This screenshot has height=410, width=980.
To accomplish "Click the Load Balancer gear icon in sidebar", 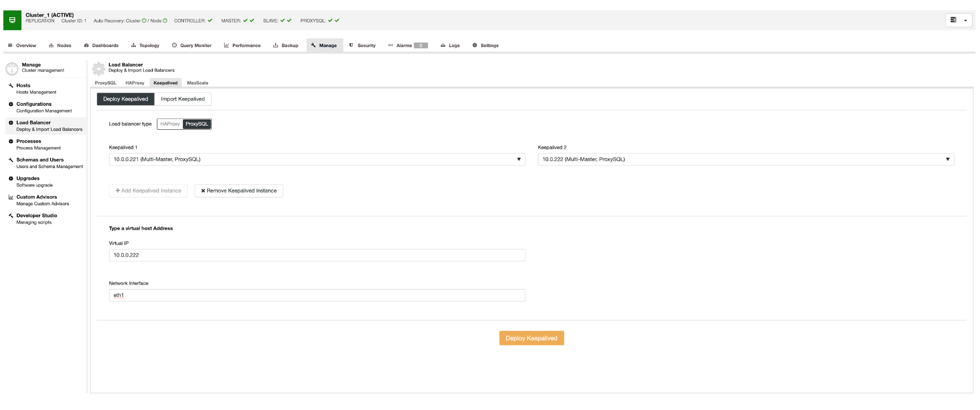I will pyautogui.click(x=11, y=122).
